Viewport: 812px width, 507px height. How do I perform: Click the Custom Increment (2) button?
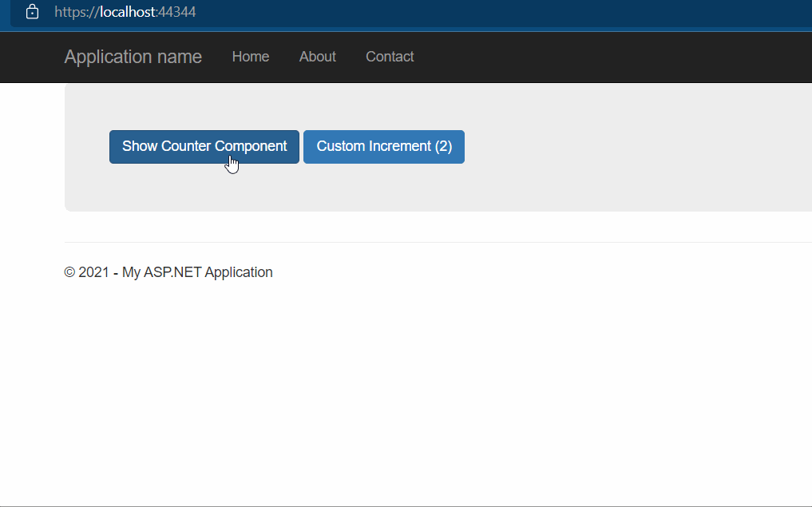pyautogui.click(x=384, y=147)
